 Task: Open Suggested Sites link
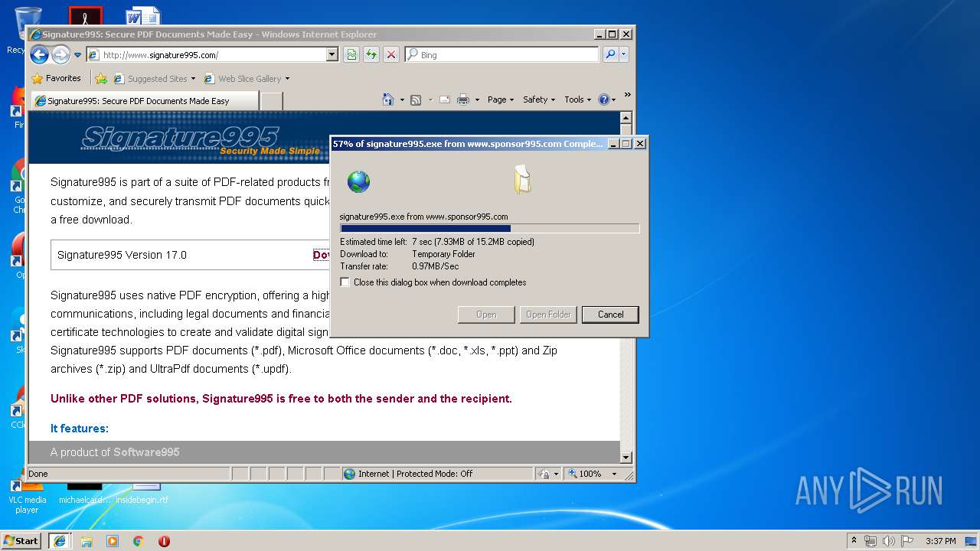click(x=154, y=78)
